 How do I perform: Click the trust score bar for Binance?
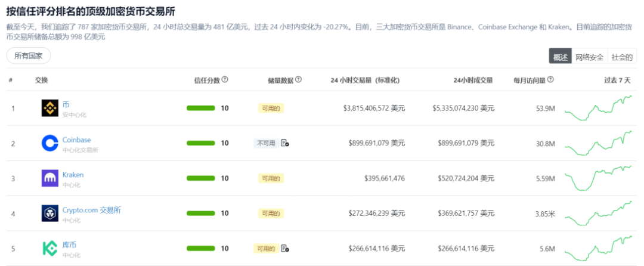201,109
